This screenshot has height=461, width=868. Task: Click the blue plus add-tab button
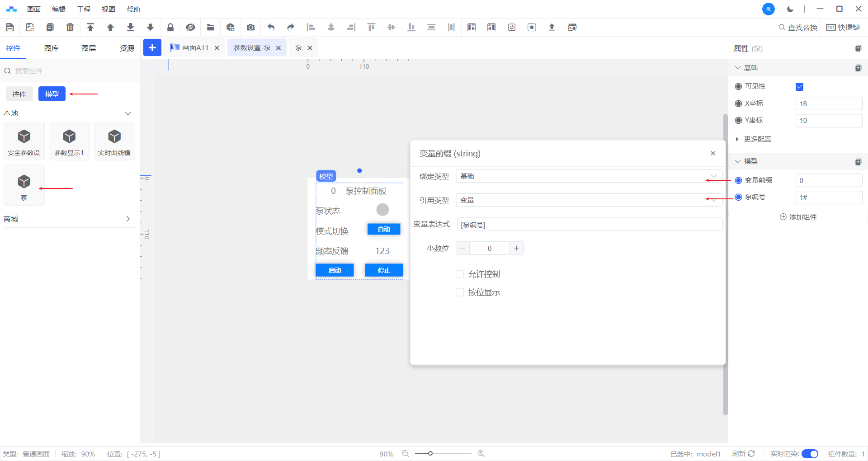coord(152,47)
